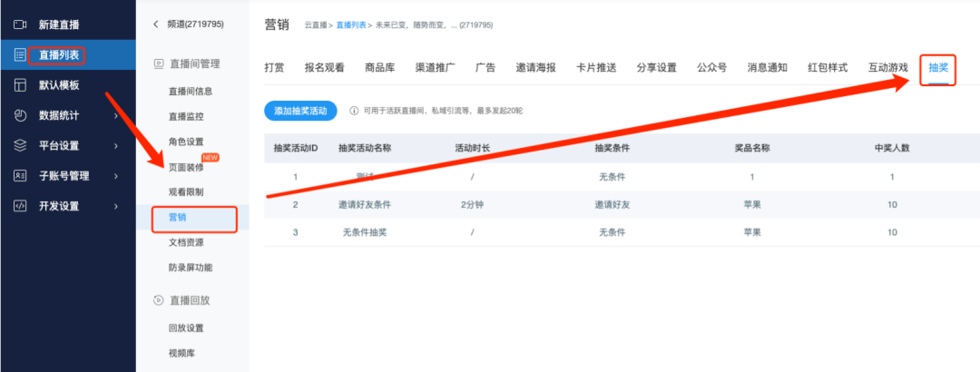
Task: Go to the 互动游戏 tab
Action: (x=887, y=68)
